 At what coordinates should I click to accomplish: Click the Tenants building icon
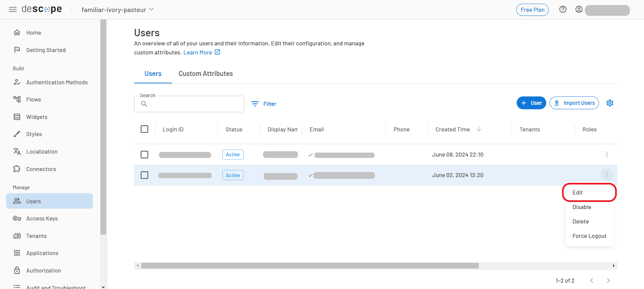(17, 236)
